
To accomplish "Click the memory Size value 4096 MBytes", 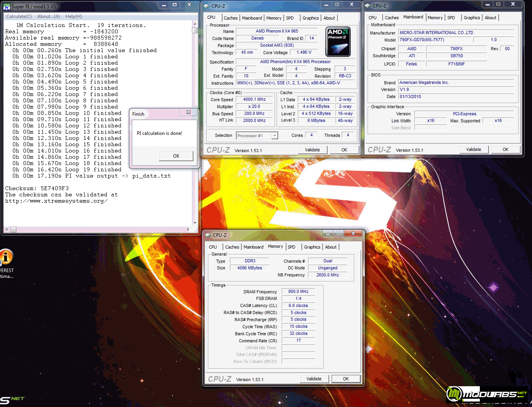I will pyautogui.click(x=250, y=268).
